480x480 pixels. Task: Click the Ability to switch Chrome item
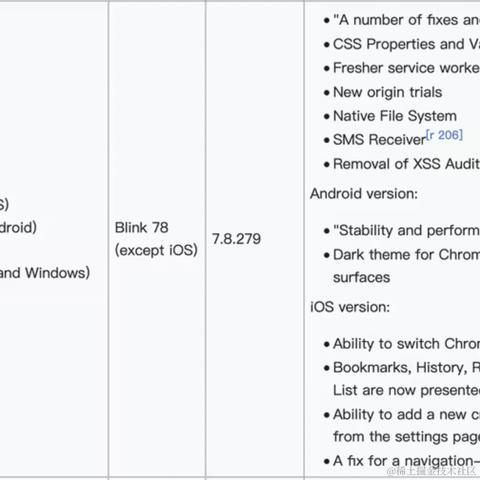point(407,344)
